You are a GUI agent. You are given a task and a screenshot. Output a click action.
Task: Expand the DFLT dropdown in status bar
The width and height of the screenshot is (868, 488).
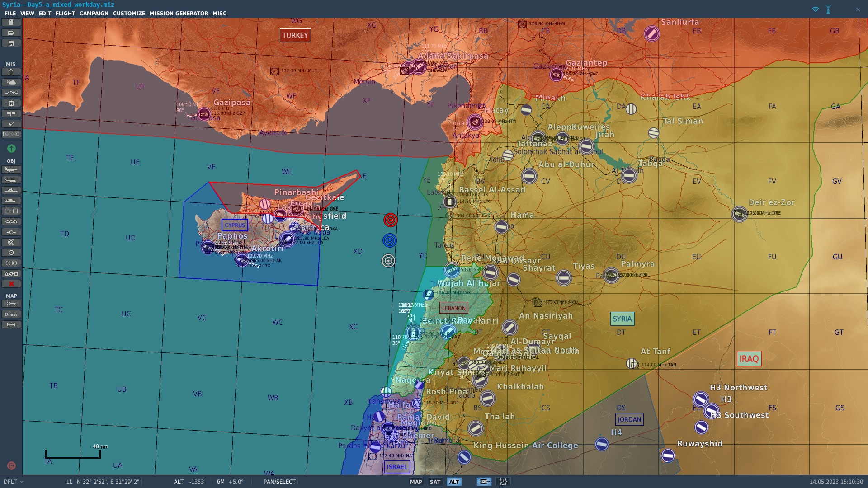[14, 482]
